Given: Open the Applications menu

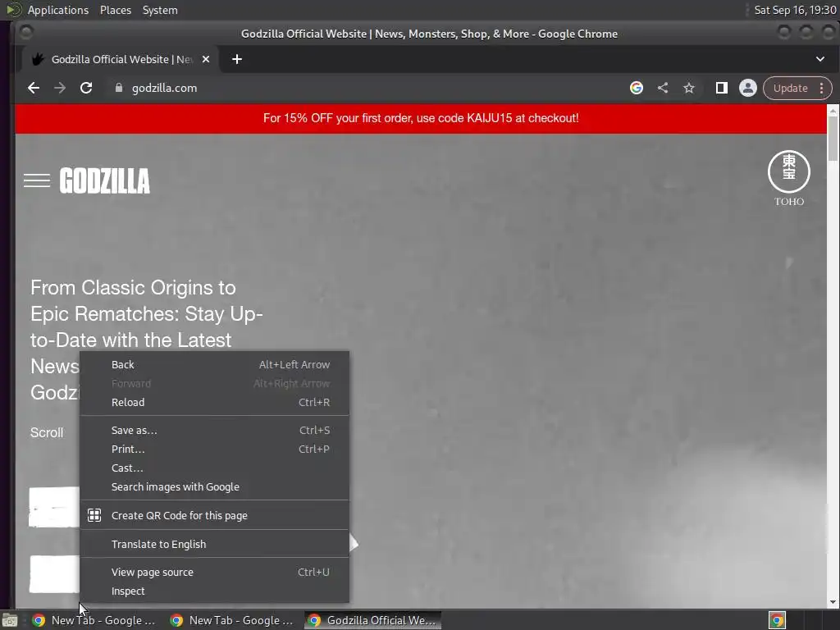Looking at the screenshot, I should [58, 10].
